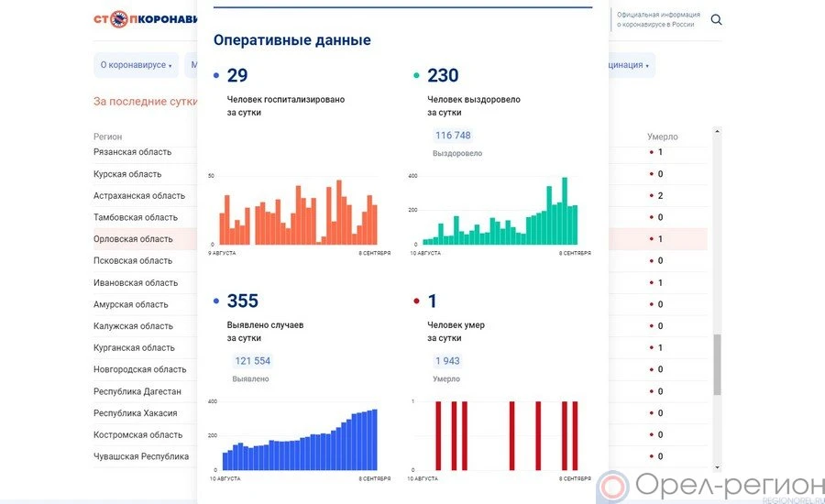Click the Астраханская область row

[x=138, y=196]
